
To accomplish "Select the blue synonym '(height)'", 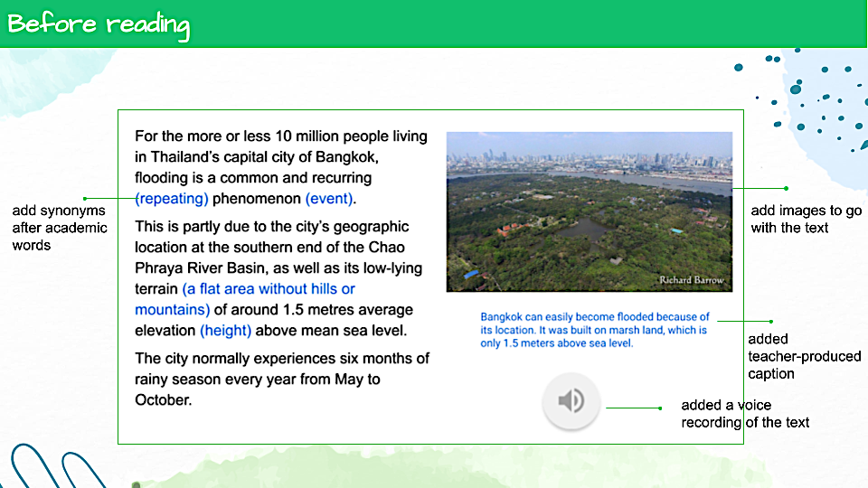I will point(225,331).
